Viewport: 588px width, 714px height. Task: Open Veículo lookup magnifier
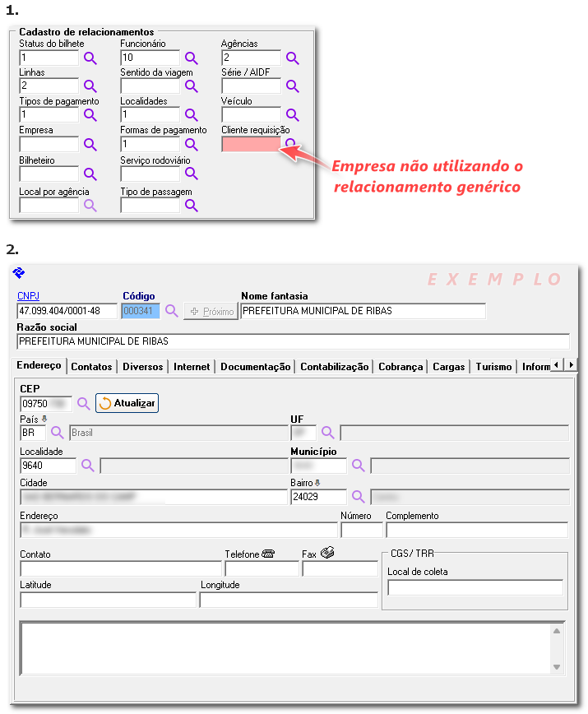[x=292, y=115]
